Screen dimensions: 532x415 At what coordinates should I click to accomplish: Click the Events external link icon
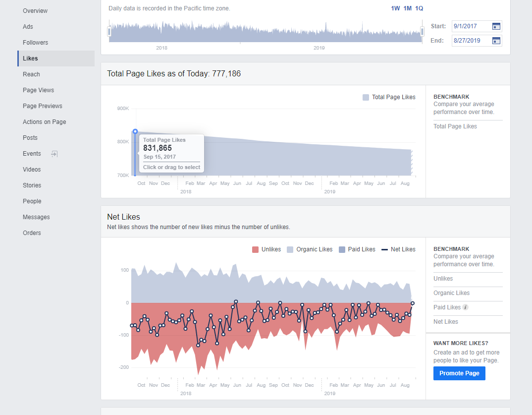click(54, 154)
